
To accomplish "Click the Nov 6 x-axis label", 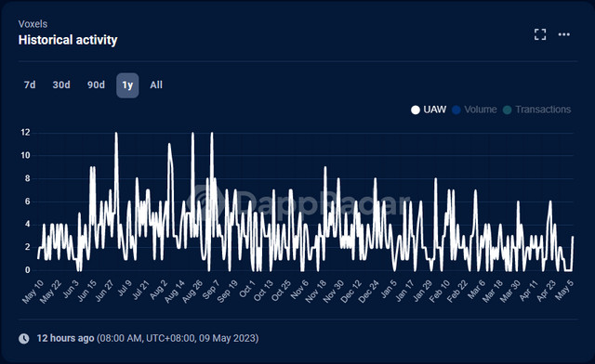I will pos(299,290).
